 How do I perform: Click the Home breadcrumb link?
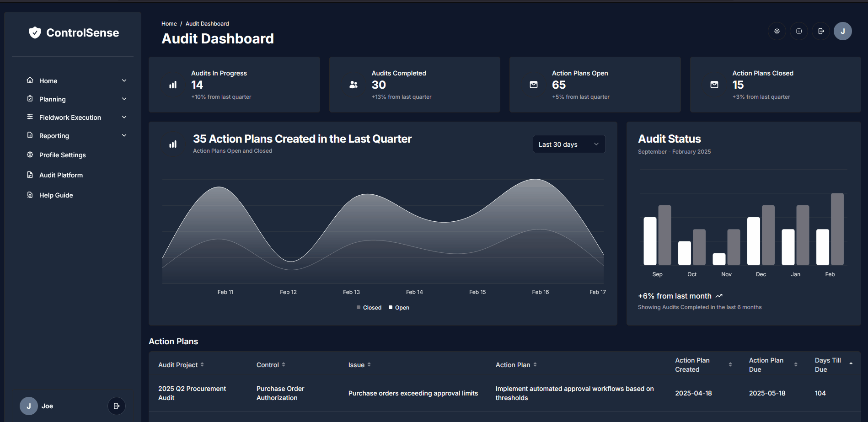pos(169,24)
